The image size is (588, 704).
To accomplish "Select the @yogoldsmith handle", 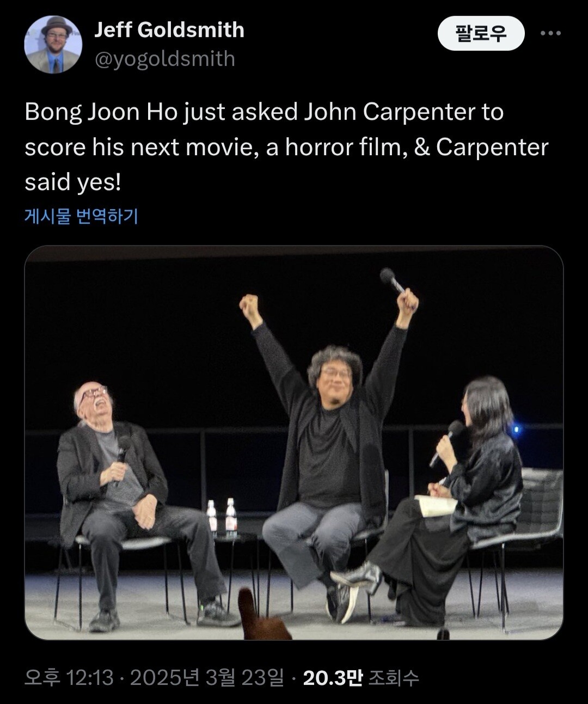I will (x=165, y=59).
